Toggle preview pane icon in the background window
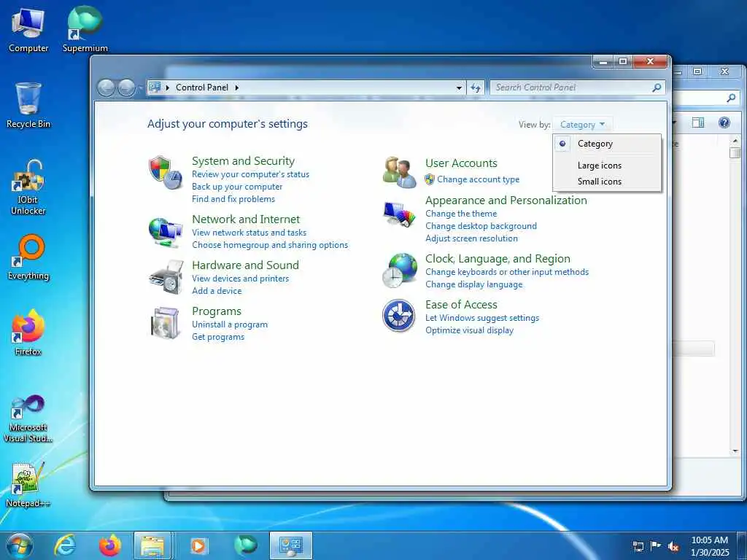 [698, 122]
